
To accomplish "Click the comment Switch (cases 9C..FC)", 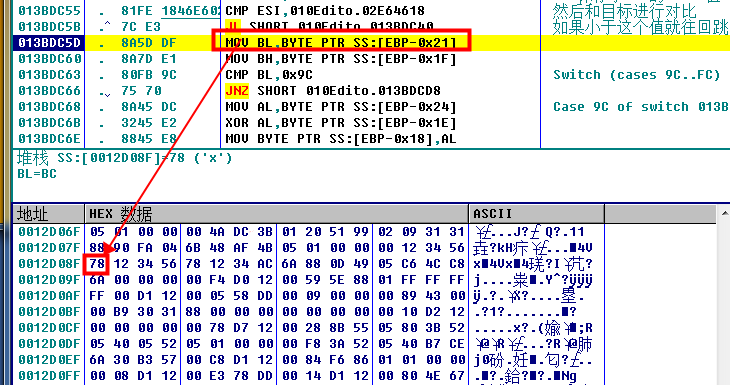I will click(x=637, y=74).
